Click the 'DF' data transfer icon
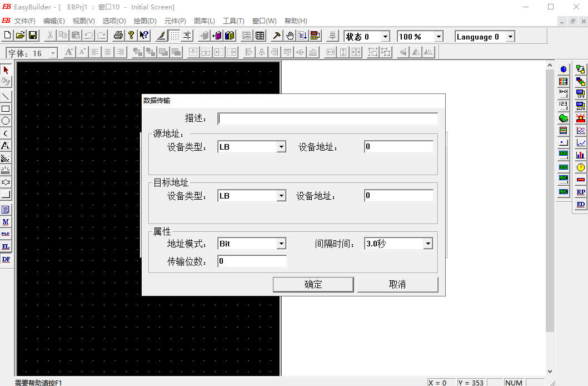The image size is (588, 386). (x=6, y=259)
